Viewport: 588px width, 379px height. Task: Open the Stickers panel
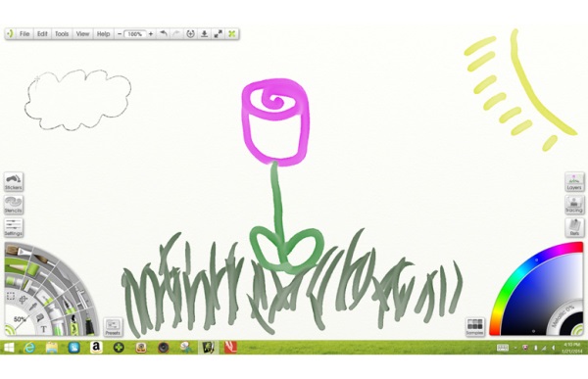pyautogui.click(x=14, y=181)
